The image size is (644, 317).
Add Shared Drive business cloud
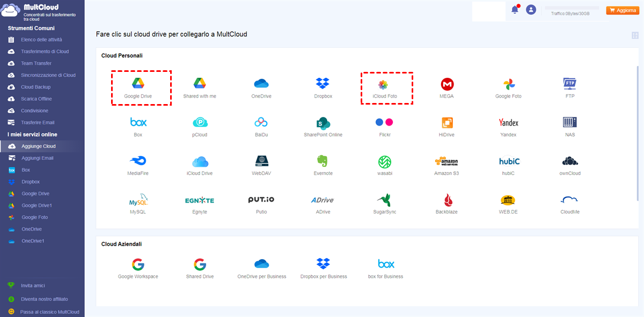[x=200, y=269]
